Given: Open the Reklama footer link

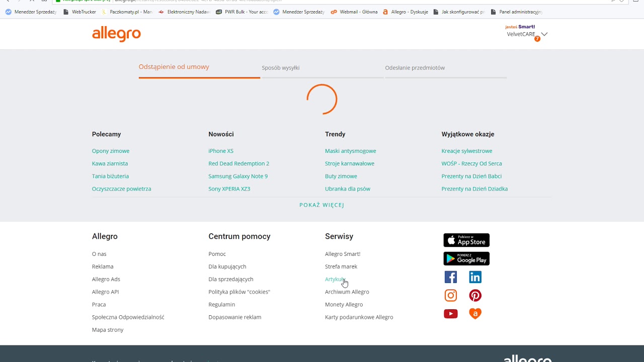Looking at the screenshot, I should tap(103, 266).
